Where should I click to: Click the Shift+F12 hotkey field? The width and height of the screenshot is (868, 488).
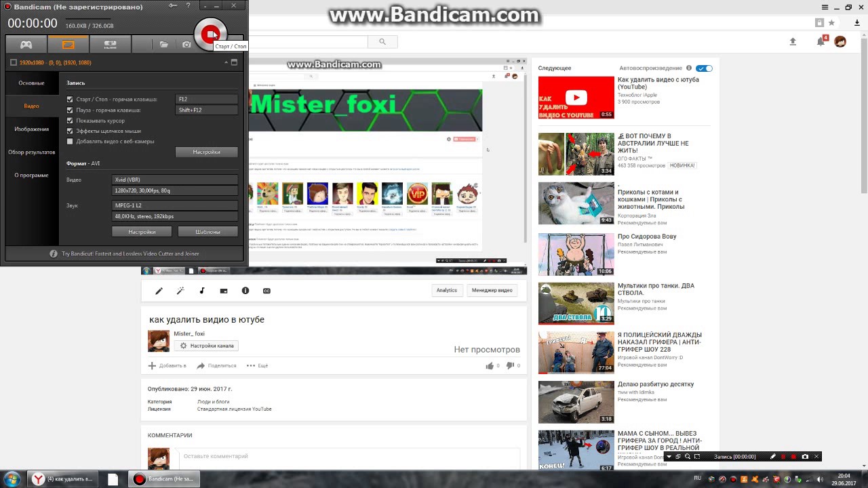coord(206,110)
